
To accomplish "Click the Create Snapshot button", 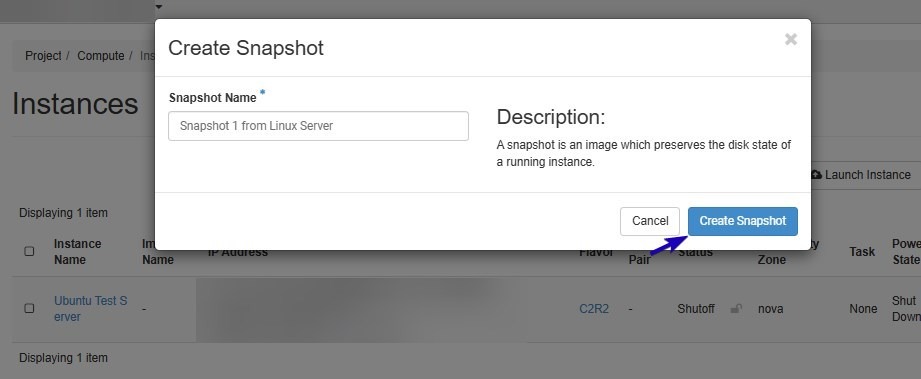I will pos(742,221).
